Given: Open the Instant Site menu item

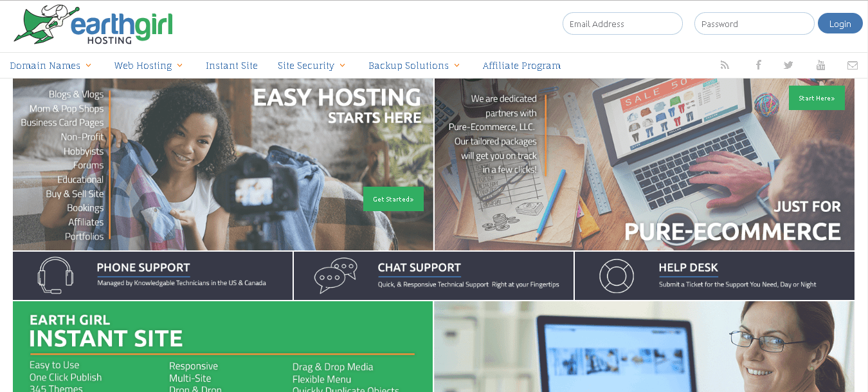Looking at the screenshot, I should click(231, 66).
